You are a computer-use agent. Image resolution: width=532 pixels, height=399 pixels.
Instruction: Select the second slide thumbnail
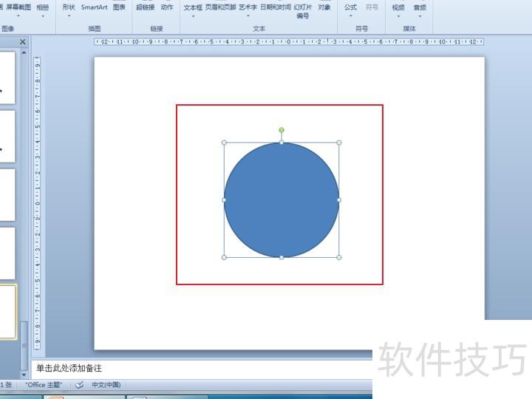point(7,136)
